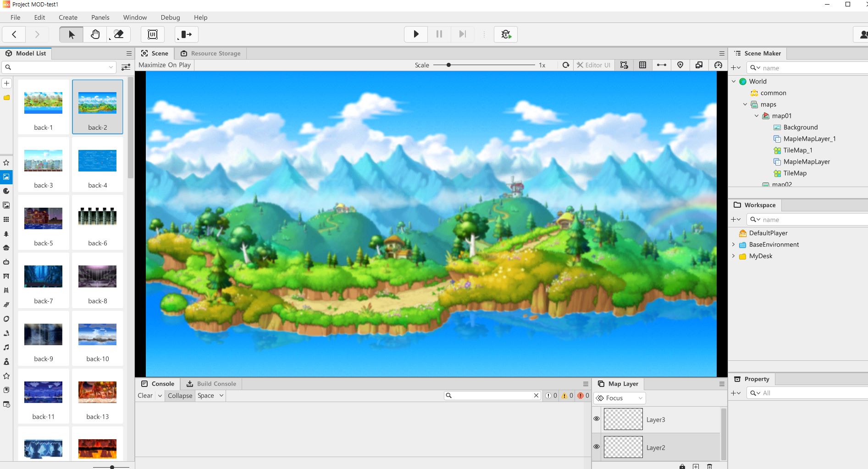Select the eraser tool
Image resolution: width=868 pixels, height=469 pixels.
pyautogui.click(x=118, y=34)
